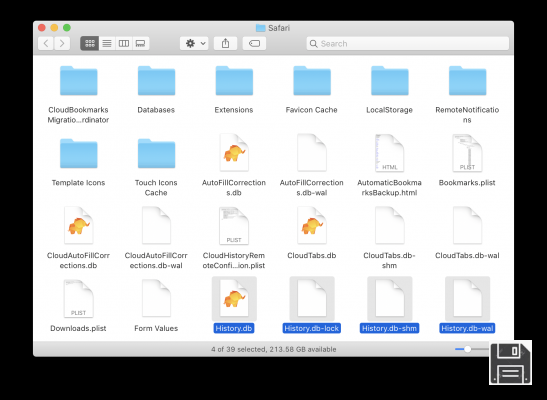Click the Share button
Screen dimensions: 547x400
[225, 43]
